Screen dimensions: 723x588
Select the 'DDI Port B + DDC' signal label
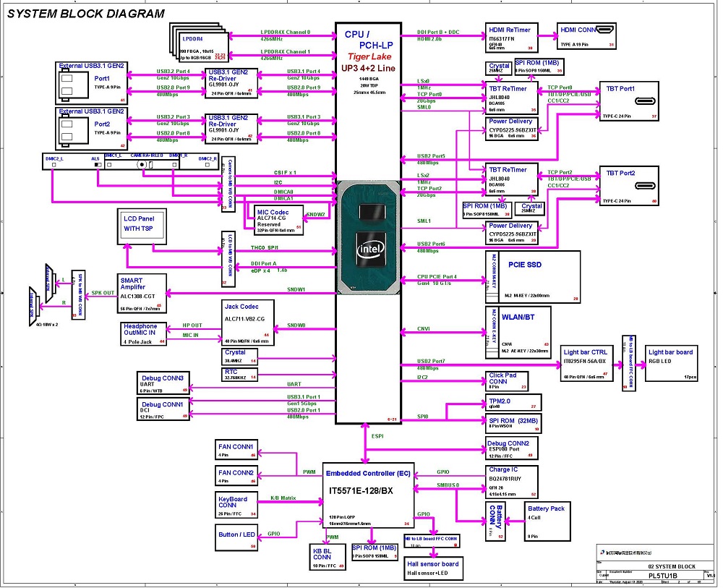[437, 32]
